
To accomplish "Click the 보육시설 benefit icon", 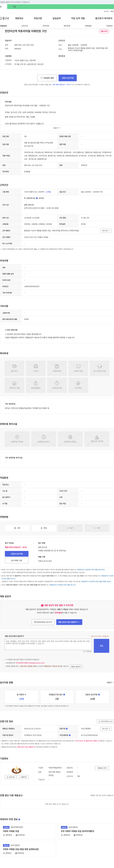I will point(57,385).
